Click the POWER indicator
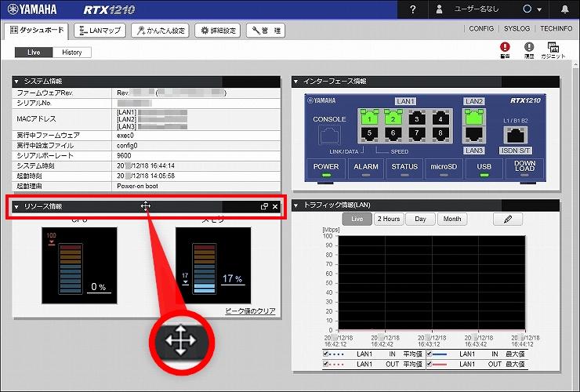The width and height of the screenshot is (580, 392). click(326, 169)
